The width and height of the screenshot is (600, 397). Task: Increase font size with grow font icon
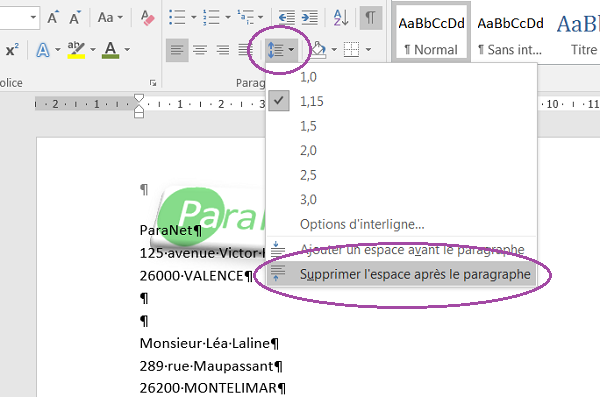point(53,18)
